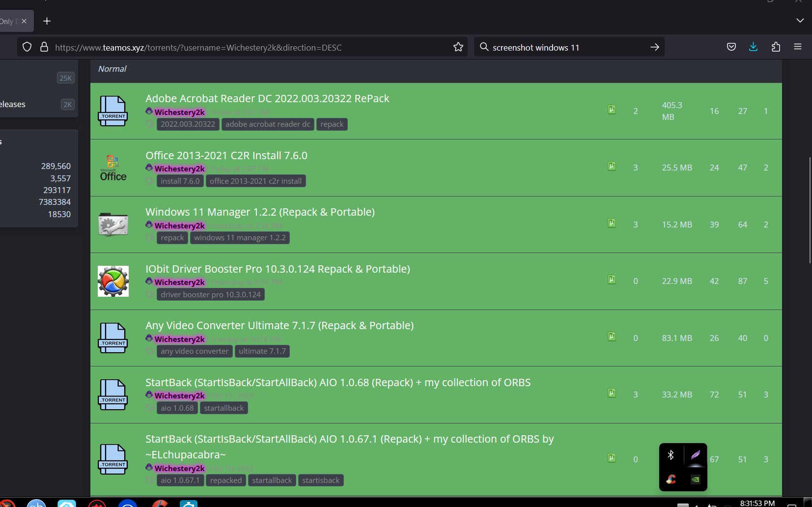
Task: Click torrent file icon of StartBack 1.0.67.1 row
Action: pos(113,459)
